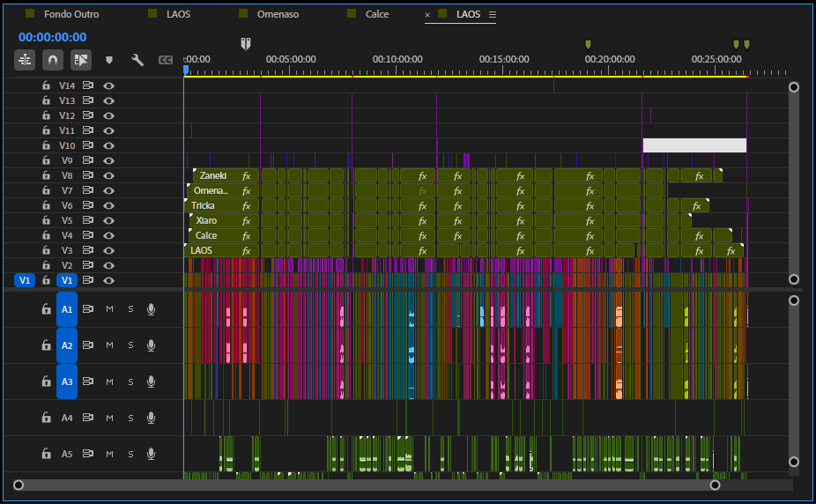Enable voice-over record on track A5
This screenshot has width=816, height=504.
pos(151,454)
